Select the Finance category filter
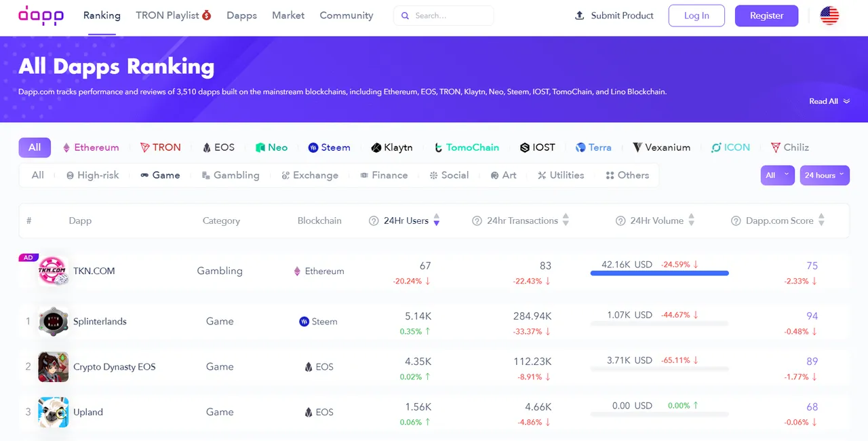The image size is (868, 441). [384, 175]
